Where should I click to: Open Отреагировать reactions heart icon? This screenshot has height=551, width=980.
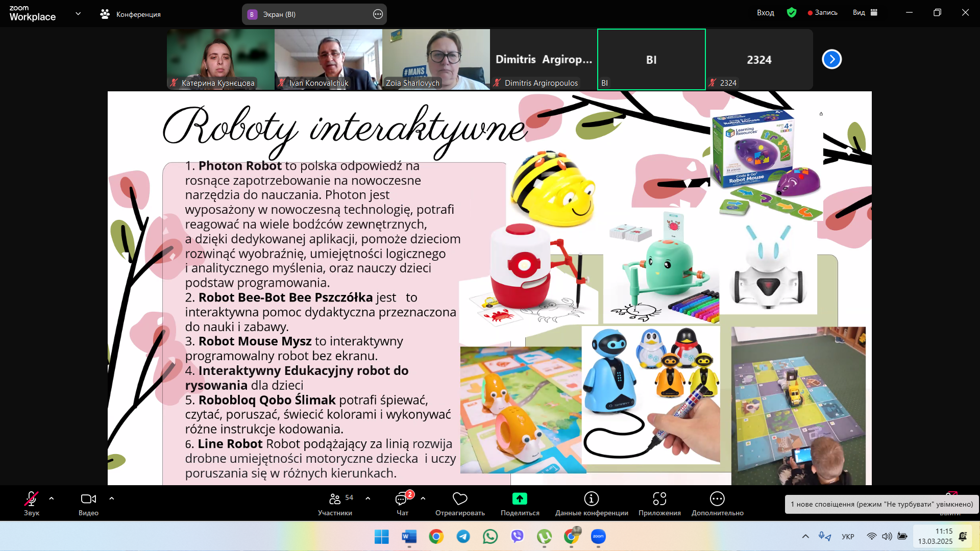(x=460, y=503)
